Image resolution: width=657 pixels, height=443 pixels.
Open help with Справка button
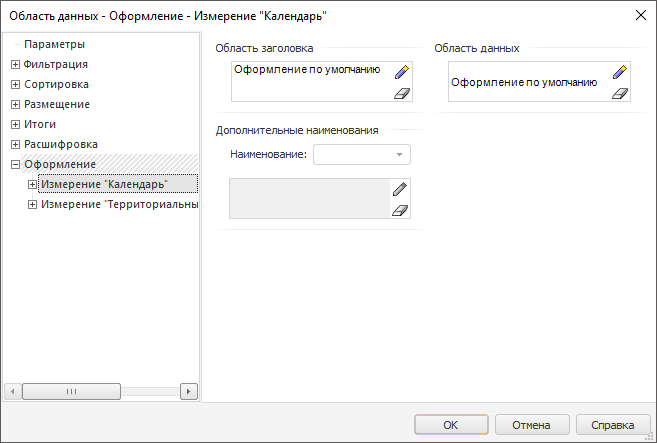coord(613,425)
